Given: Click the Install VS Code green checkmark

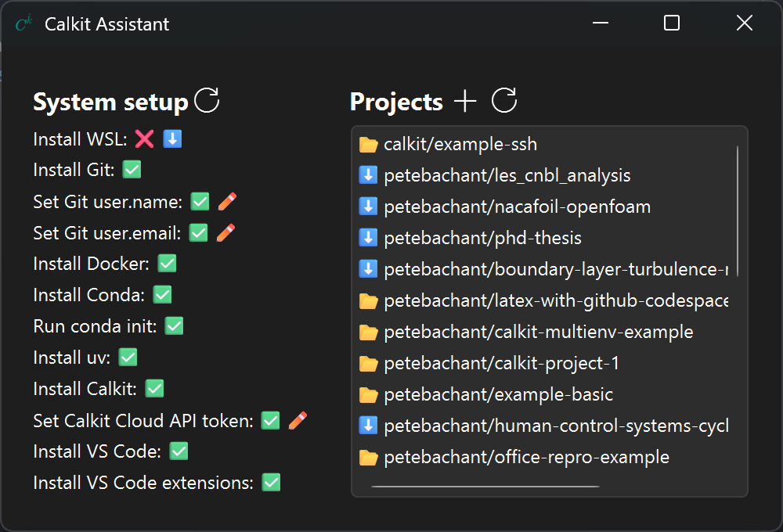Looking at the screenshot, I should (x=179, y=451).
